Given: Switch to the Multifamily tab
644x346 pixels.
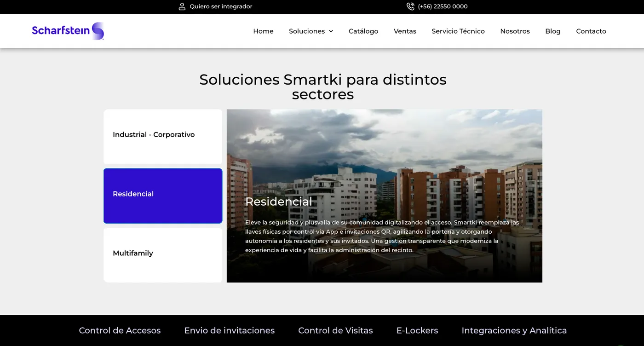Looking at the screenshot, I should [163, 255].
